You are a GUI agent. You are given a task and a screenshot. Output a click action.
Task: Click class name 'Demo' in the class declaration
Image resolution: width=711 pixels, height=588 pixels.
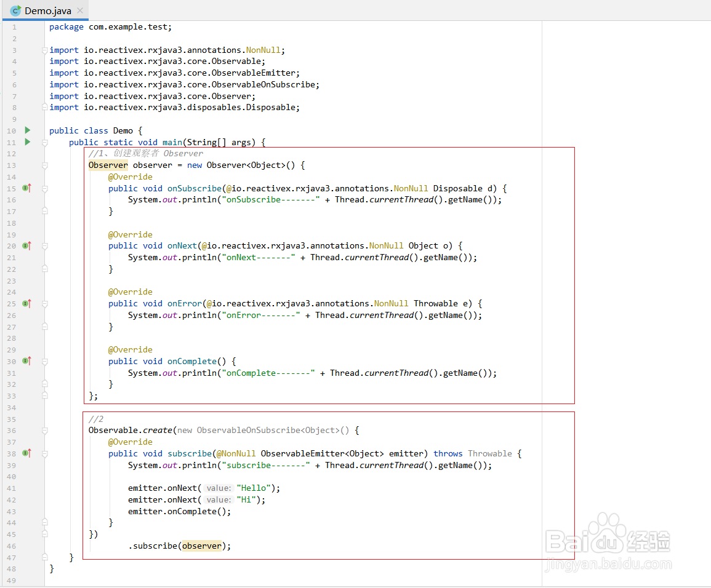pos(123,130)
